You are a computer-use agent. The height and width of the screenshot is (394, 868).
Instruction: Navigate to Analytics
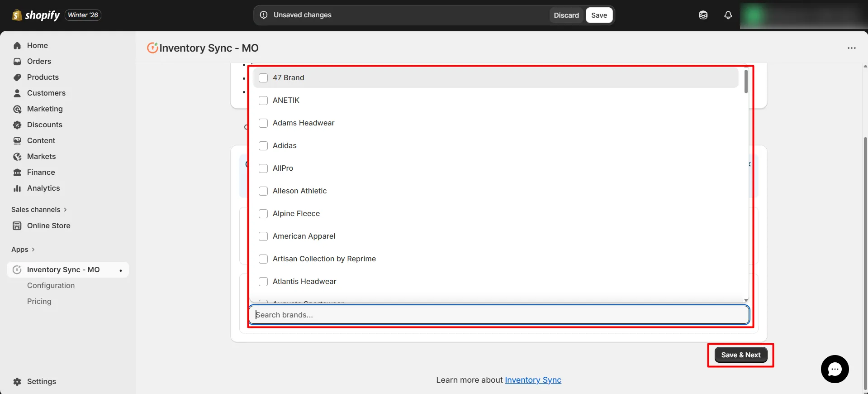[43, 188]
